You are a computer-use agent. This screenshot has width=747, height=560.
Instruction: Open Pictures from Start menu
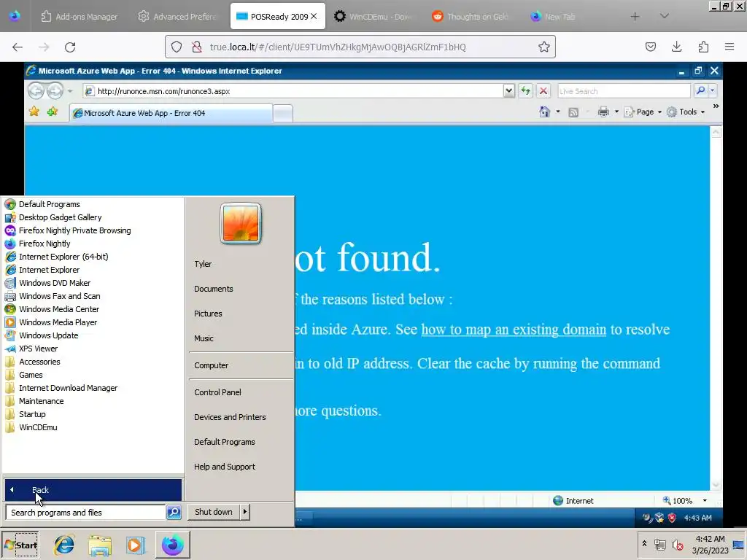208,314
